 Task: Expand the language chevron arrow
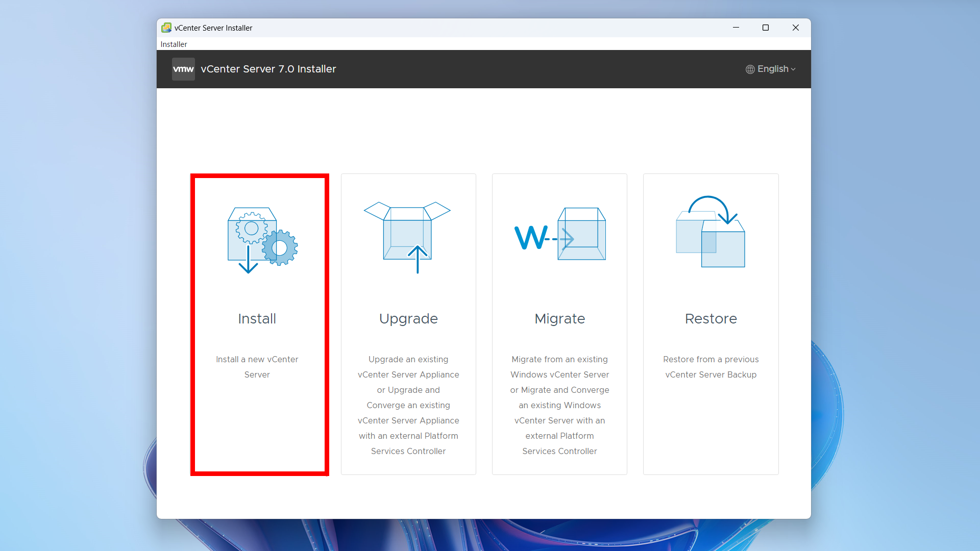pyautogui.click(x=793, y=69)
